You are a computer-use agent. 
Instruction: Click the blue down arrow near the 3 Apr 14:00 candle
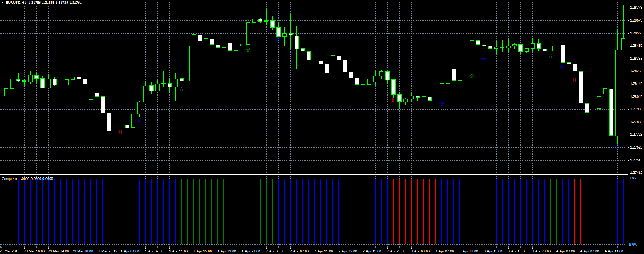pyautogui.click(x=484, y=57)
